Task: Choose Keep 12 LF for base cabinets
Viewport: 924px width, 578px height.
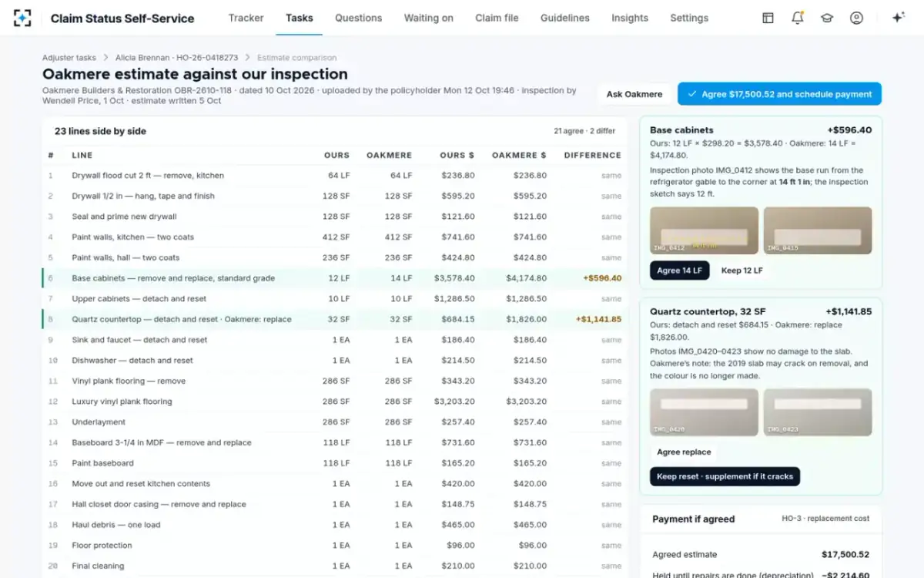Action: (742, 271)
